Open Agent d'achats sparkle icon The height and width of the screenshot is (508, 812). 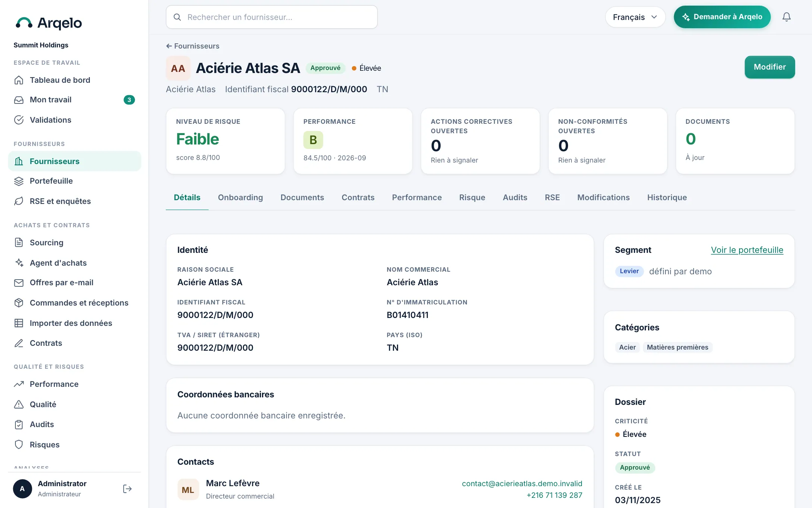click(x=19, y=263)
